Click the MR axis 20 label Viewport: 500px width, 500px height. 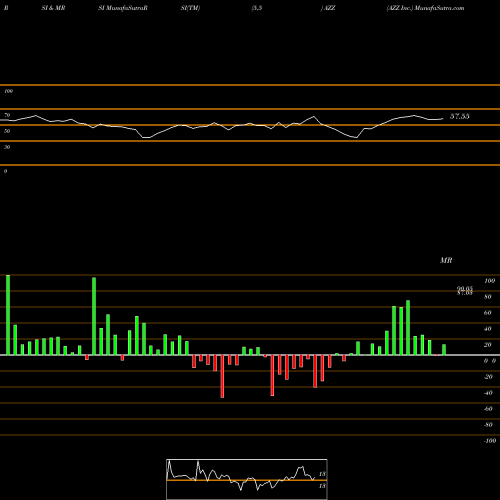coord(488,345)
